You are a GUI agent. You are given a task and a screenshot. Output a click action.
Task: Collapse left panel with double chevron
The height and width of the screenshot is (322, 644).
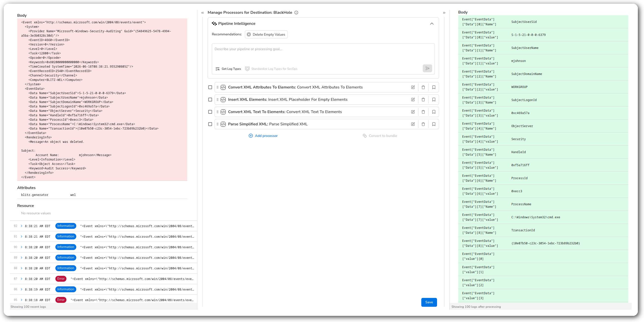coord(203,13)
